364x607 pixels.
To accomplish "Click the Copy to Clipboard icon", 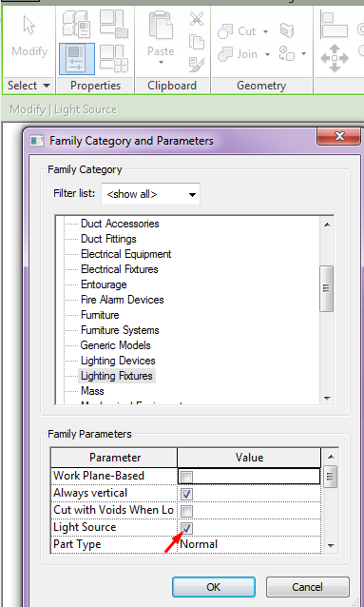I will (x=197, y=42).
